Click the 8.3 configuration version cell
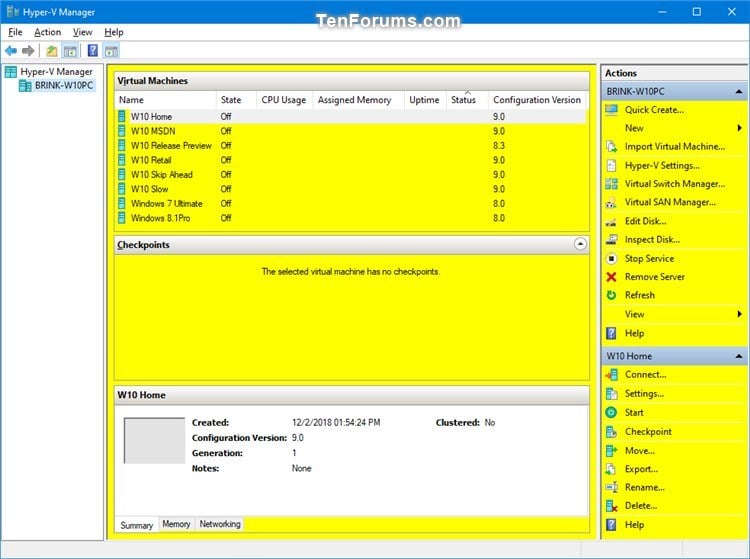This screenshot has height=559, width=750. 499,145
